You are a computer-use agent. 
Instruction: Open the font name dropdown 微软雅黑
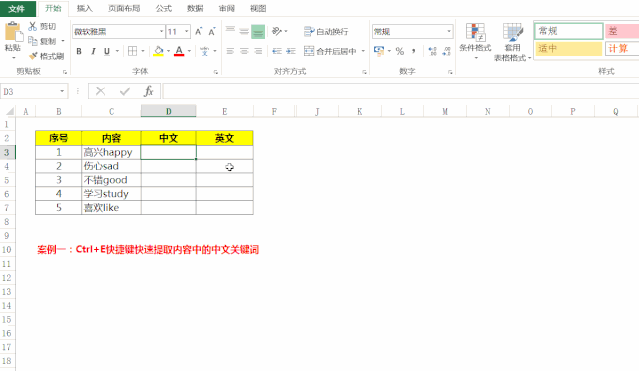point(161,31)
